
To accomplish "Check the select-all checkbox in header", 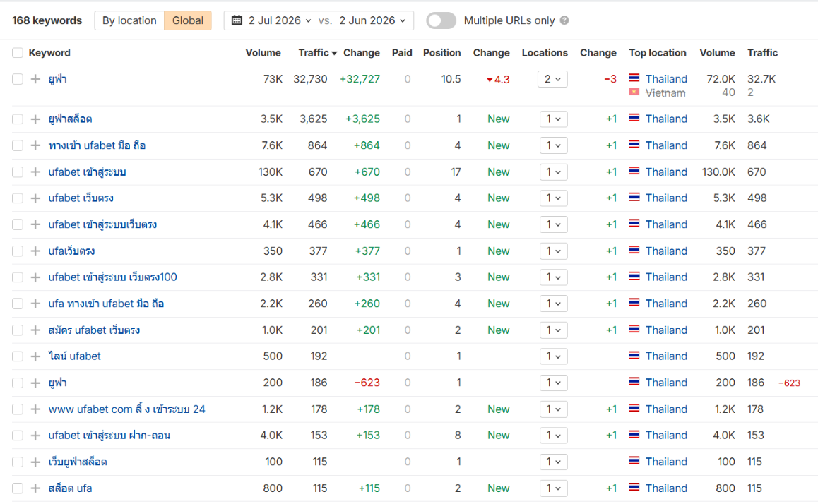I will [x=18, y=53].
